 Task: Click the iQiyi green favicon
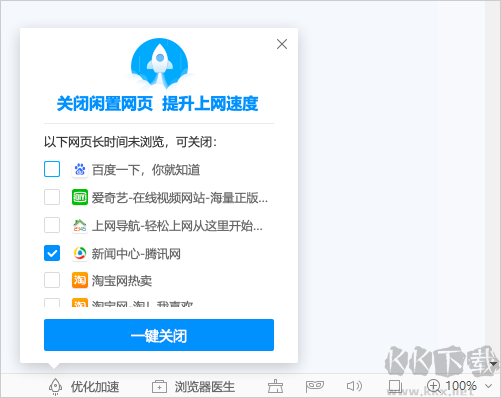(80, 197)
